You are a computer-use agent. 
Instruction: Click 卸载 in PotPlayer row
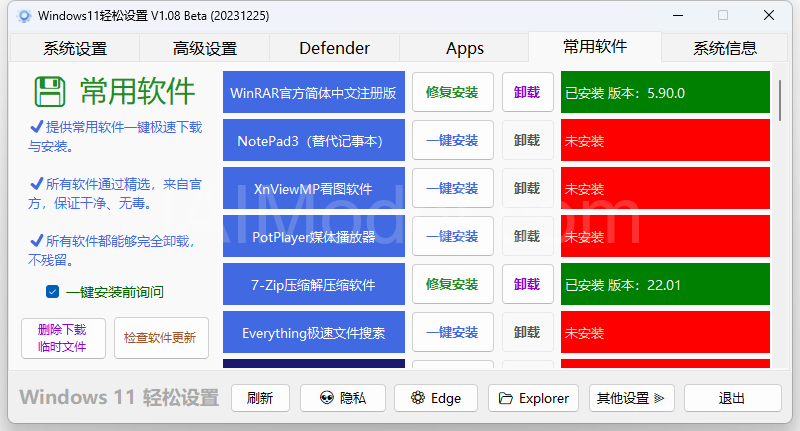(528, 236)
